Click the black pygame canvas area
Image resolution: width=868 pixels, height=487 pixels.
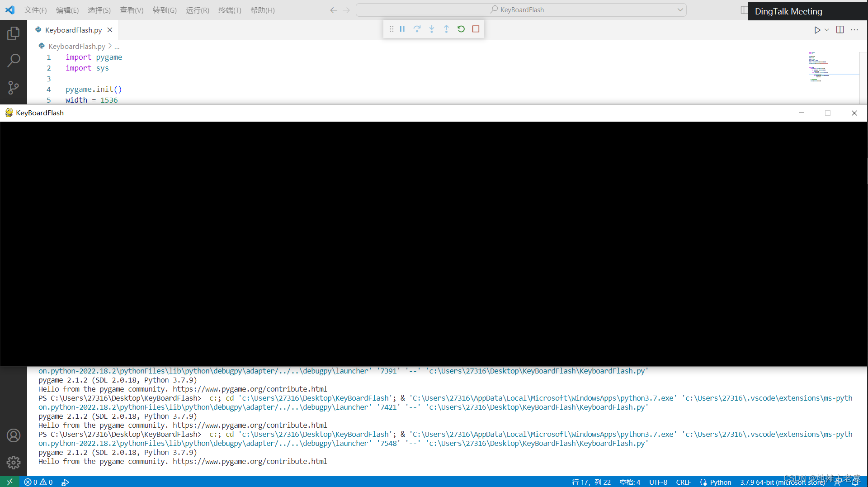point(434,243)
